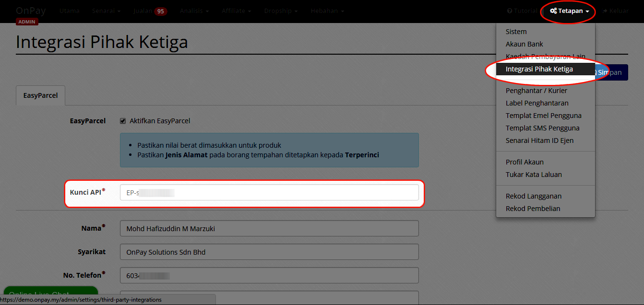Toggle the Aktifkan EasyParcel checkbox

(123, 121)
